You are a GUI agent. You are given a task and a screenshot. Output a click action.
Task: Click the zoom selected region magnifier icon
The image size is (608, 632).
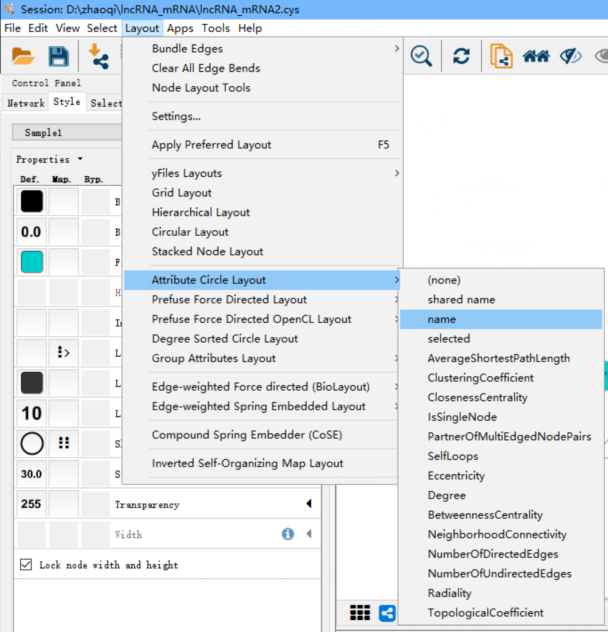pyautogui.click(x=421, y=57)
